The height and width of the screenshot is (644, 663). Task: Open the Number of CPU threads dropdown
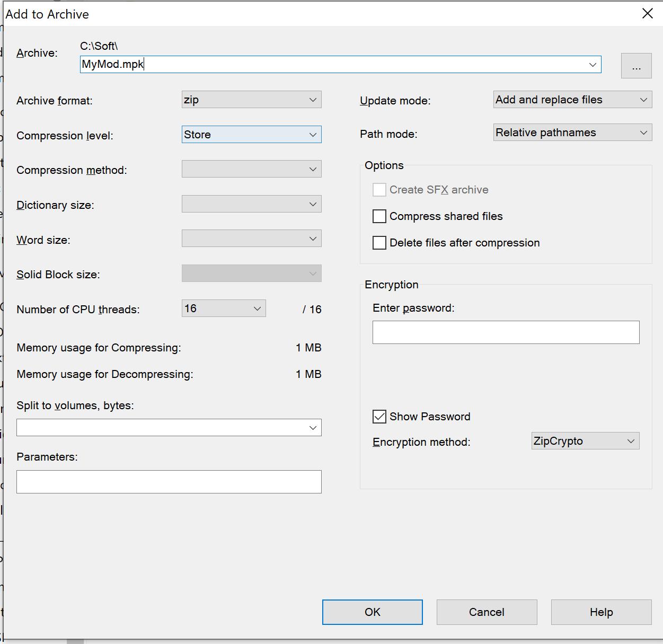224,308
